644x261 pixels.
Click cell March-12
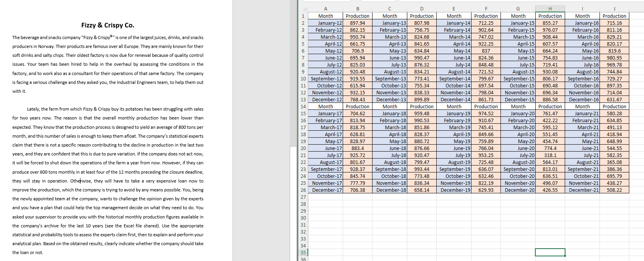click(x=325, y=37)
